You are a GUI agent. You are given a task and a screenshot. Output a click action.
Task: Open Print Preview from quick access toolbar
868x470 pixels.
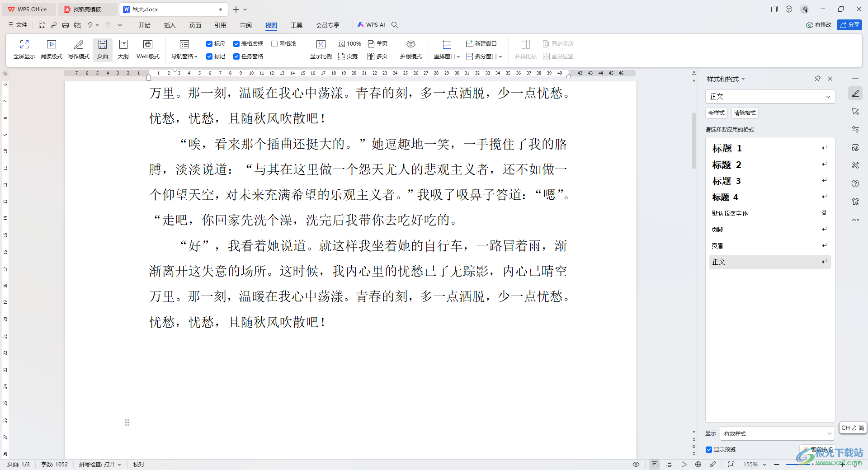point(77,25)
